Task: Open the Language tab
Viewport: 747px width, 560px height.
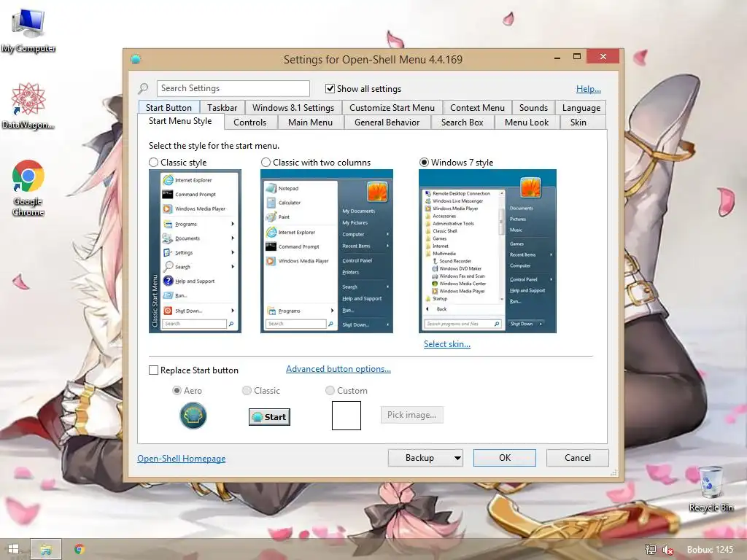Action: 581,108
